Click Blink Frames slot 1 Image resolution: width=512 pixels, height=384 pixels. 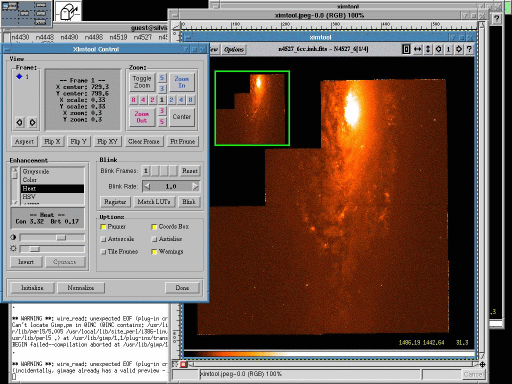coord(146,171)
